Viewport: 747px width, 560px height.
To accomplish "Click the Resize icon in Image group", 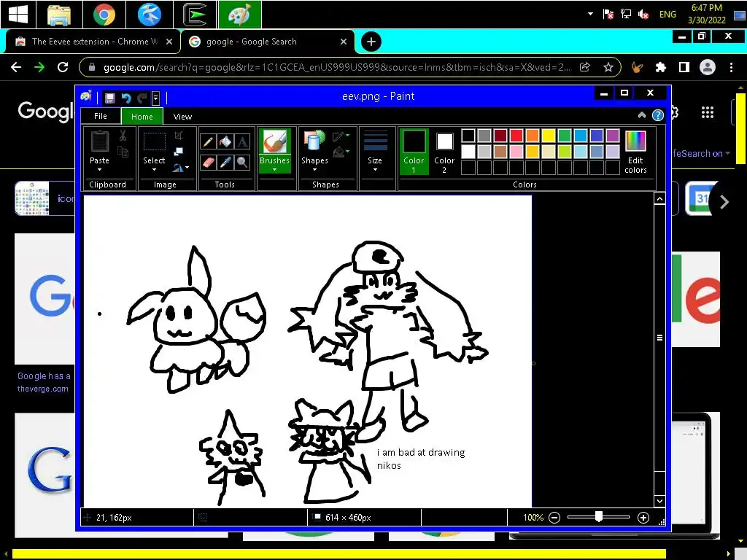I will (179, 152).
